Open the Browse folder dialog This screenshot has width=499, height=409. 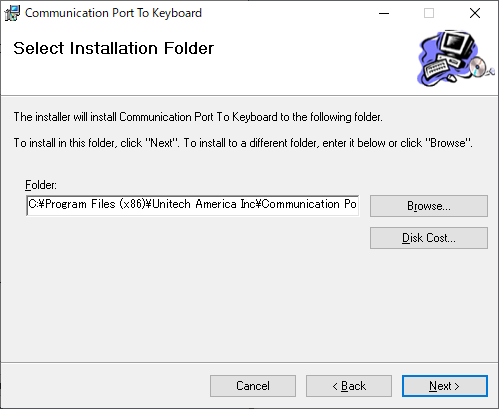(x=429, y=206)
